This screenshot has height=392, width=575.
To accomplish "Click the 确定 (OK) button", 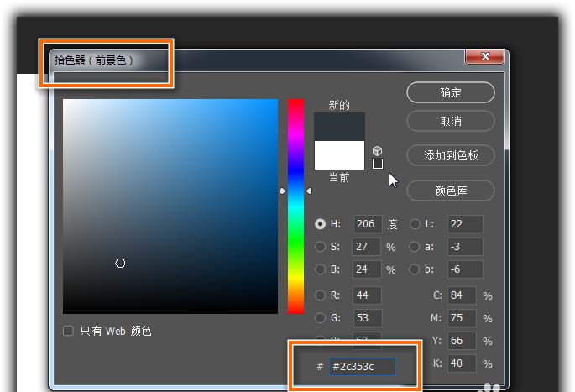I will [450, 92].
